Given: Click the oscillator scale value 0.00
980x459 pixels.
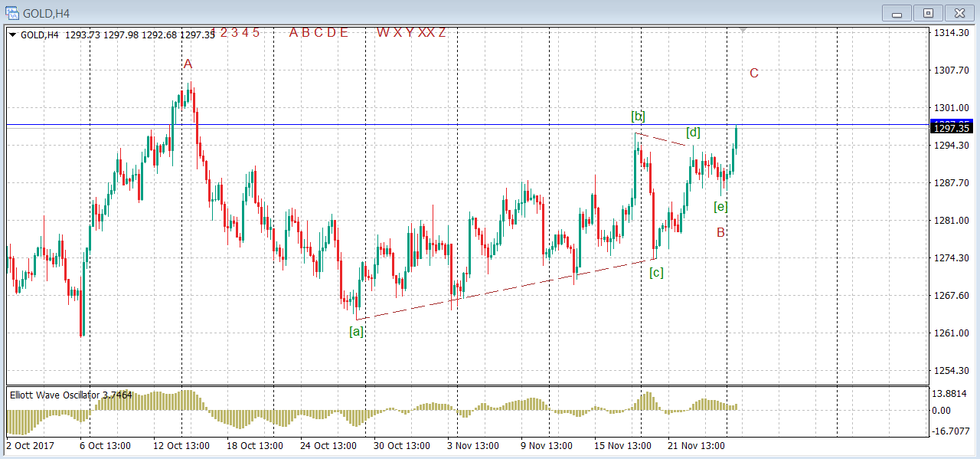Looking at the screenshot, I should 942,411.
